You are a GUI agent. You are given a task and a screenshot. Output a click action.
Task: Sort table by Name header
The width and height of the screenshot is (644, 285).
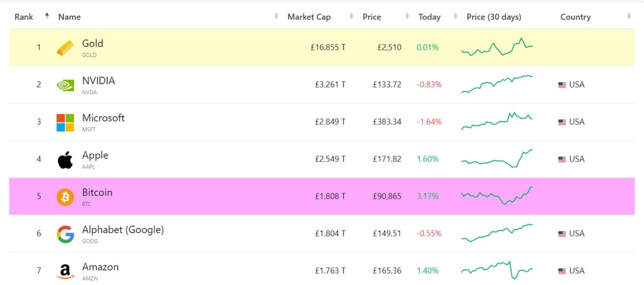pyautogui.click(x=69, y=17)
